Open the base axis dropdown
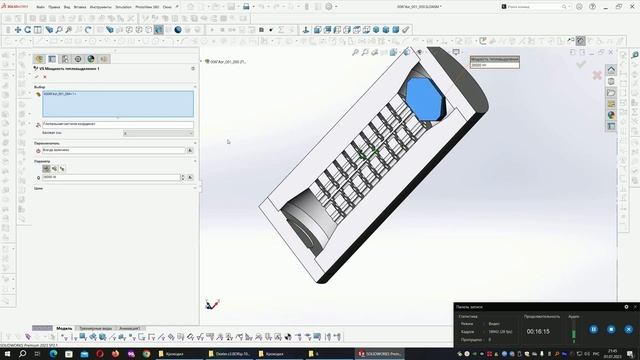640x360 pixels. coord(158,133)
